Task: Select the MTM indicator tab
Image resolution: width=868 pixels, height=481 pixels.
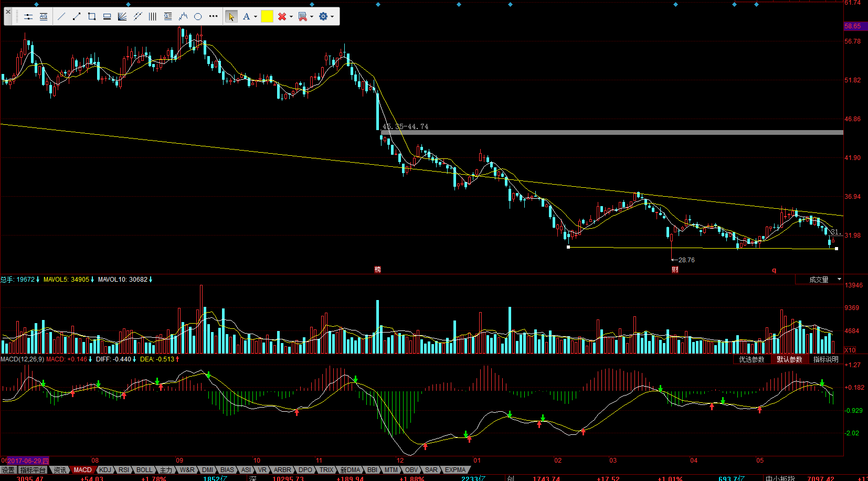Action: [391, 470]
